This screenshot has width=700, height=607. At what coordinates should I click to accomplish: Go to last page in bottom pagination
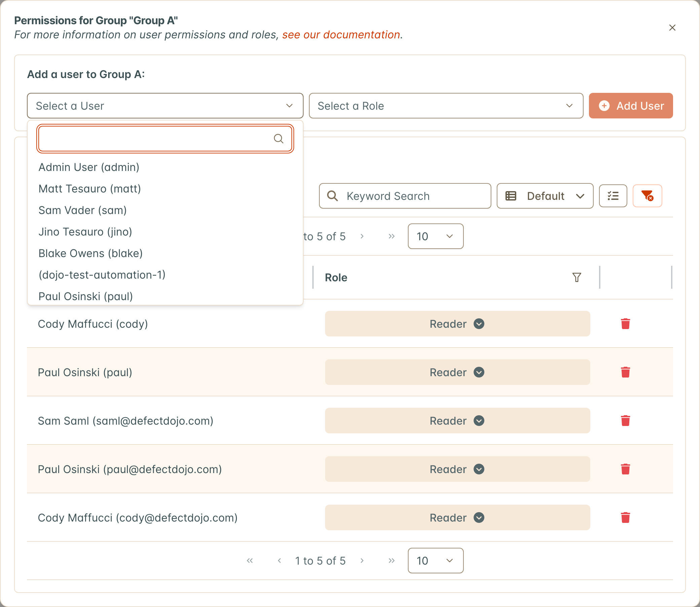[391, 560]
